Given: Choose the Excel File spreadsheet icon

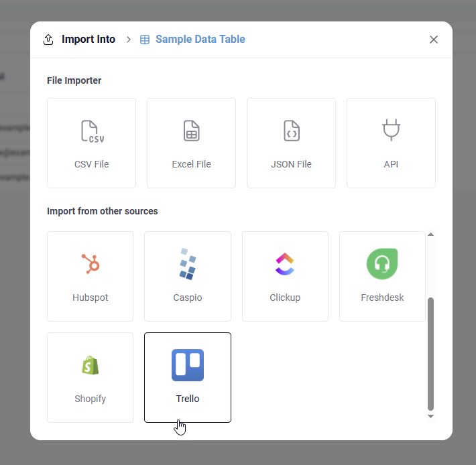Looking at the screenshot, I should click(x=191, y=131).
